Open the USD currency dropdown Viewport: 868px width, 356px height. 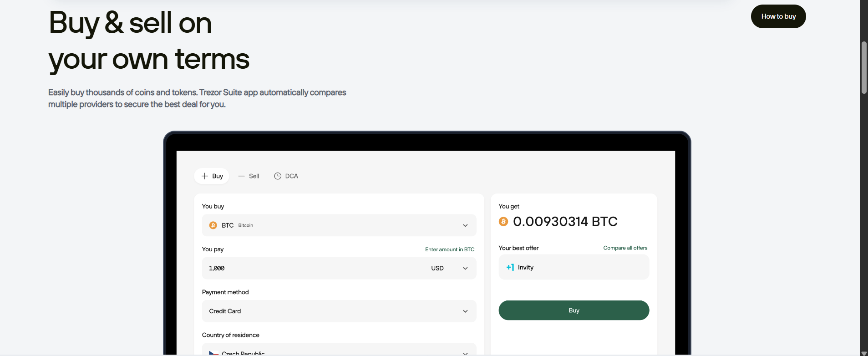coord(450,268)
